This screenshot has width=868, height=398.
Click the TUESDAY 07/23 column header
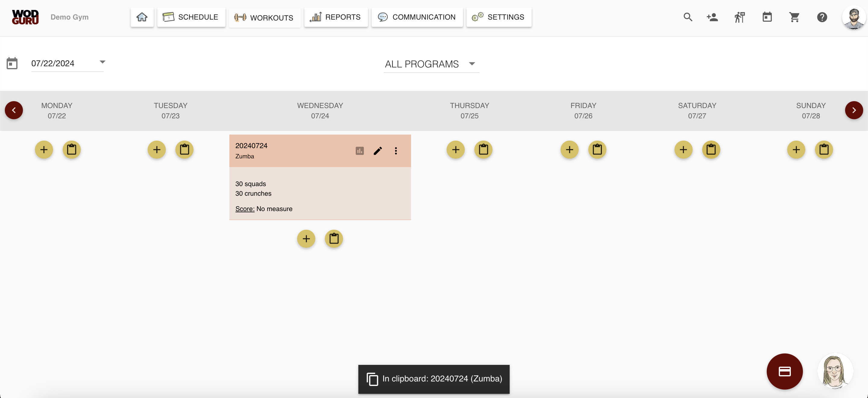pos(171,110)
